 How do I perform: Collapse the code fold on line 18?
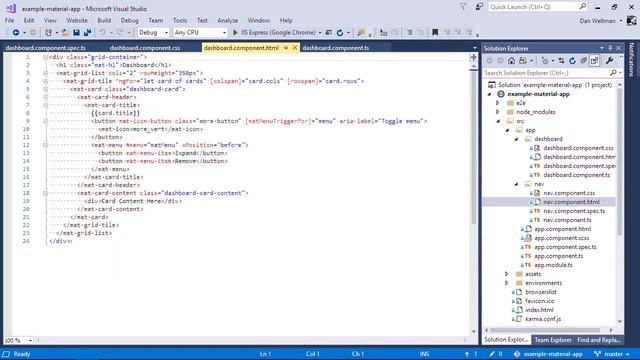pyautogui.click(x=45, y=193)
